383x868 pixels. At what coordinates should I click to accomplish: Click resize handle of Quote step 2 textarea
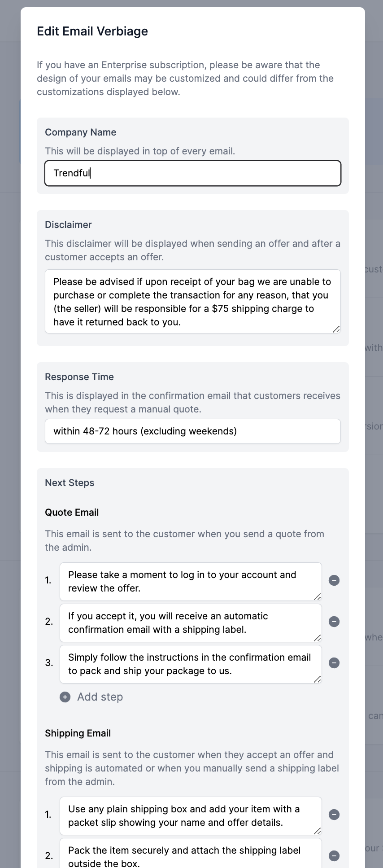[318, 638]
